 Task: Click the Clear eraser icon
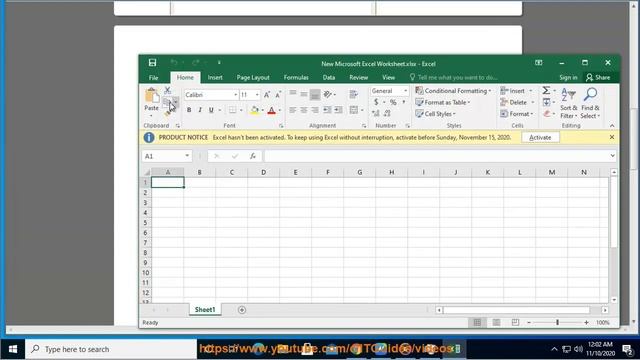point(547,113)
